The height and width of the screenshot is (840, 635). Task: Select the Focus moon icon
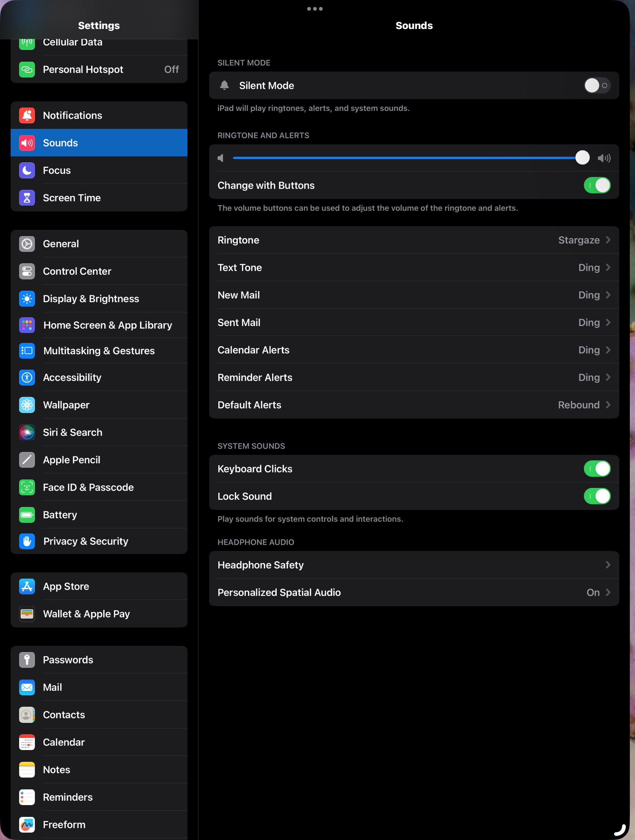26,170
